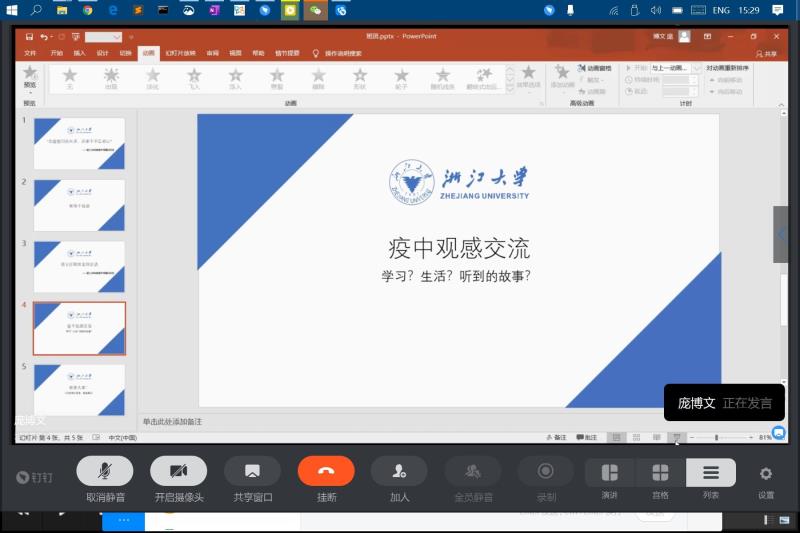Viewport: 800px width, 533px height.
Task: Switch to the 切换 Transitions tab
Action: coord(126,53)
